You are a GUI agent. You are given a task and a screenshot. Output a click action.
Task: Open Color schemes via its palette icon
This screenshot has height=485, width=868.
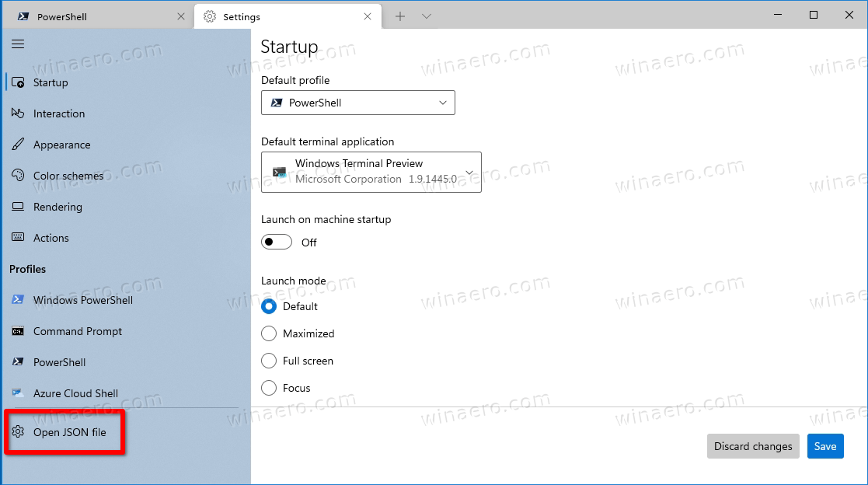17,176
